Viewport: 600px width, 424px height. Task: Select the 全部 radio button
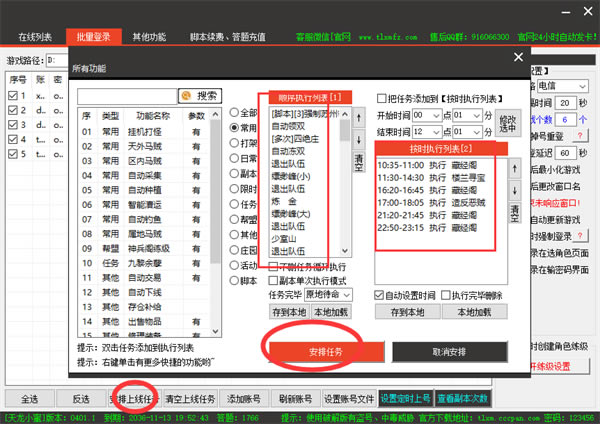235,113
